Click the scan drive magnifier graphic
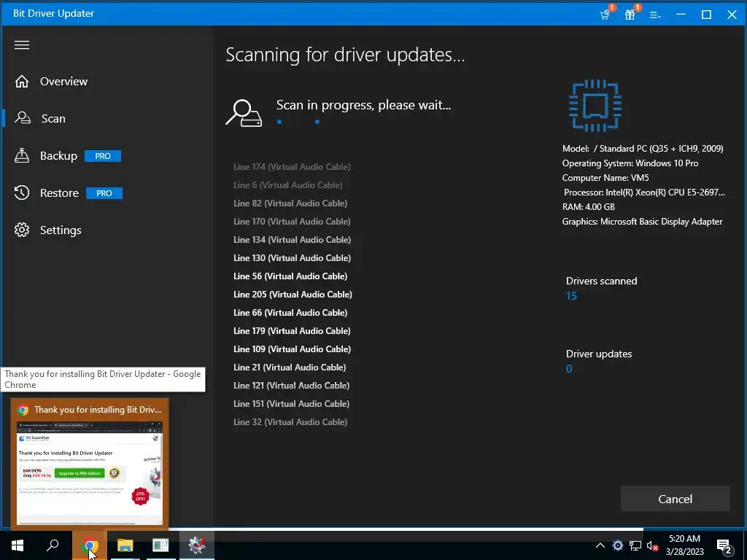The image size is (747, 560). (x=244, y=113)
